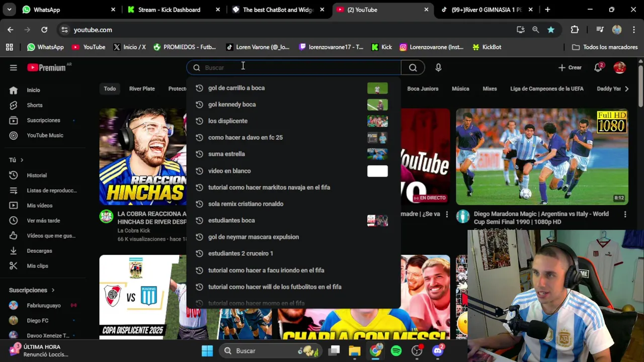Open the River vs Racing video thumbnail

pyautogui.click(x=143, y=297)
